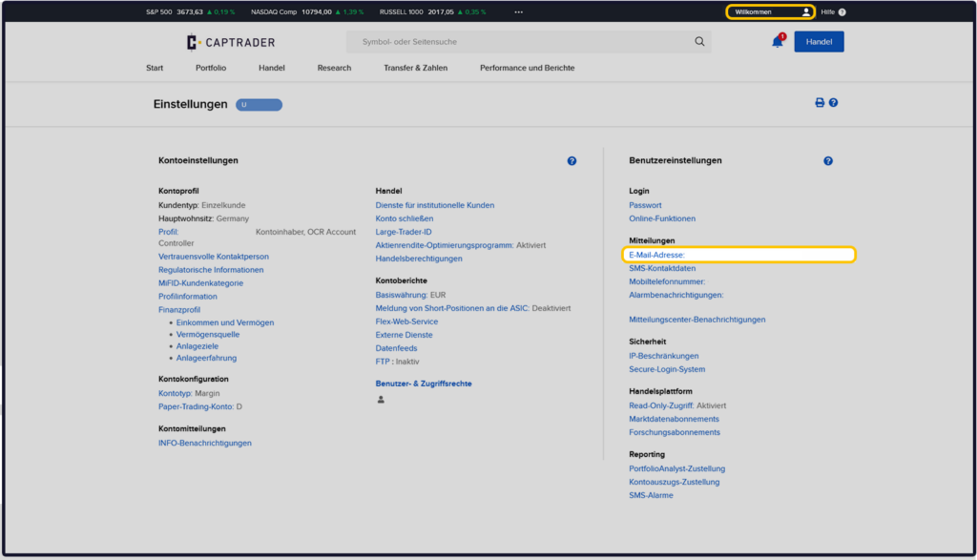Open Handelsberechtigungen
Image resolution: width=977 pixels, height=560 pixels.
(x=419, y=259)
